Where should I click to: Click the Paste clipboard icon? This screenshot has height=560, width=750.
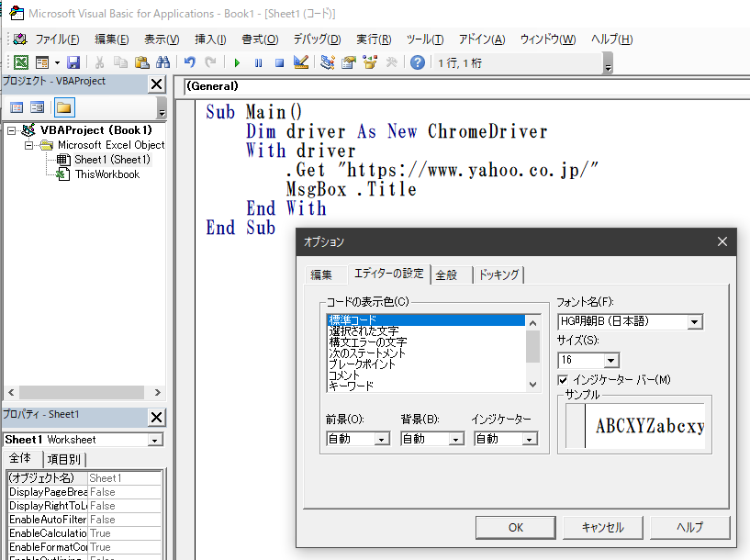[x=142, y=62]
